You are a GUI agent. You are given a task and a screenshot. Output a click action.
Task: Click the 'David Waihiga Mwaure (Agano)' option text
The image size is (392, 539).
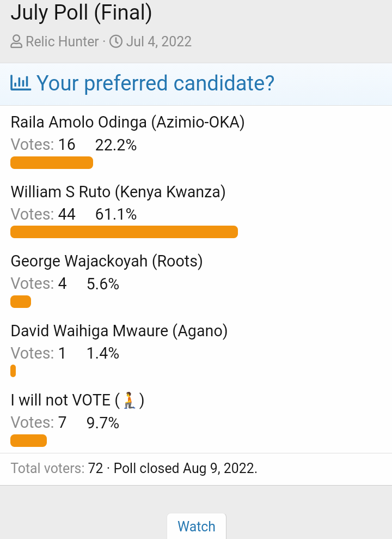point(119,331)
